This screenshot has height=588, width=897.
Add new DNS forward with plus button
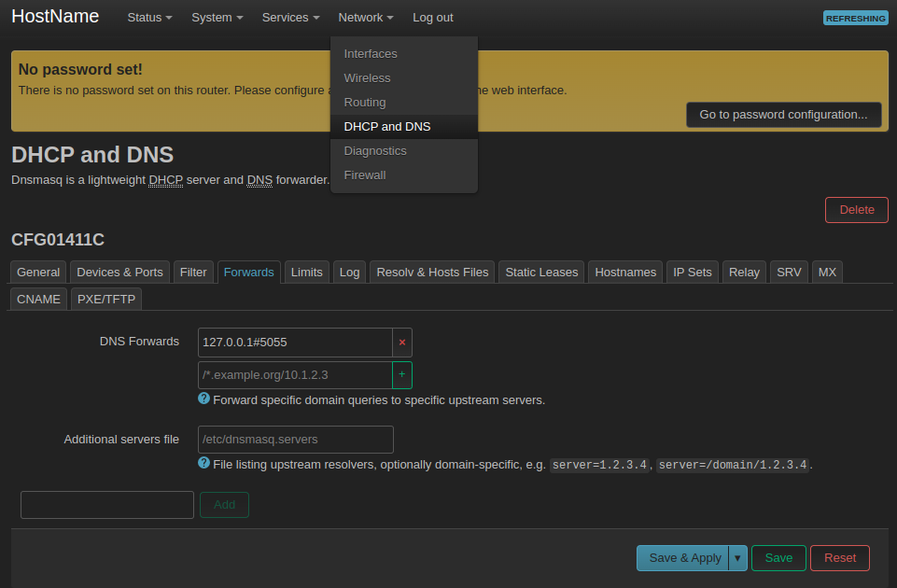[x=402, y=374]
